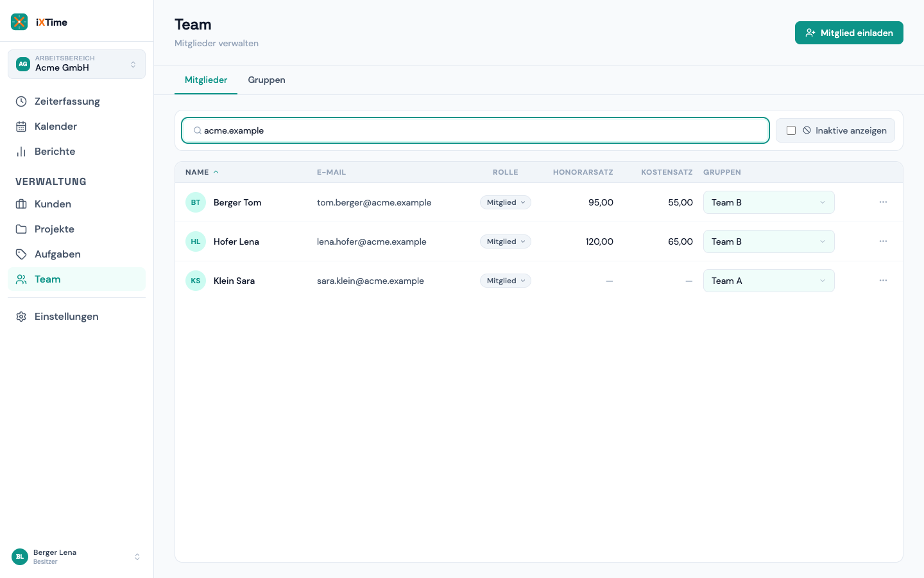
Task: Open the Kalender calendar icon
Action: (x=21, y=127)
